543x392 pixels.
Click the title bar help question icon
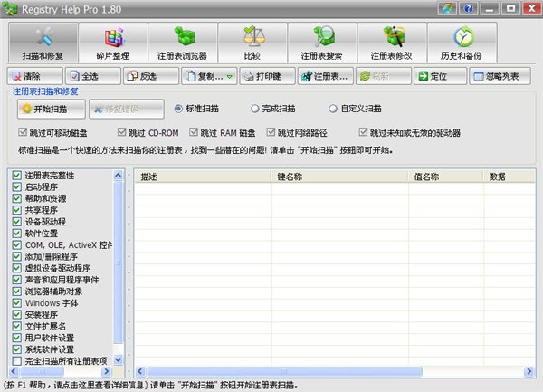468,9
